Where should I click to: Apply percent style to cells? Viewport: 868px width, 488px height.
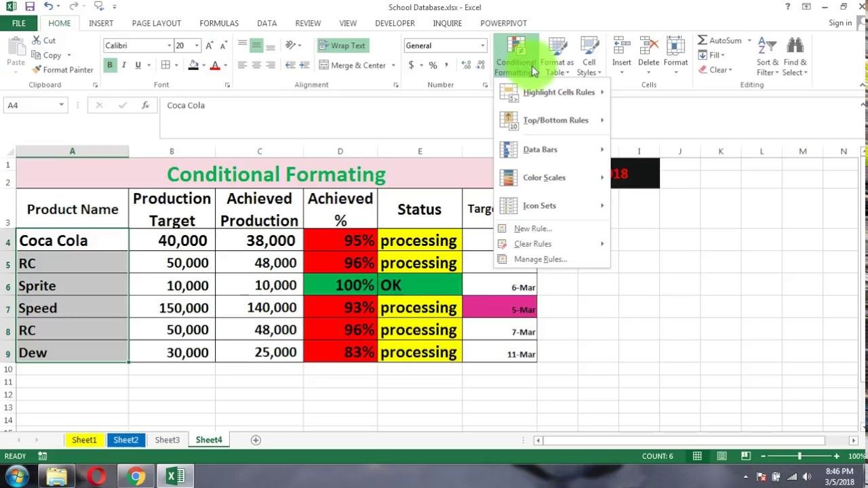click(433, 65)
